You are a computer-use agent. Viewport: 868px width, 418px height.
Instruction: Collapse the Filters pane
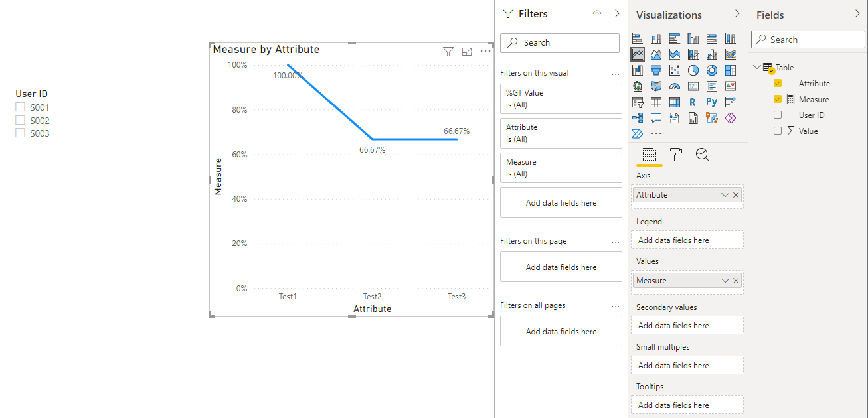[x=617, y=13]
